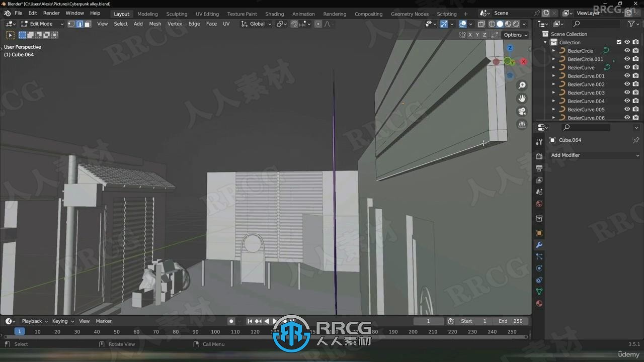Open the Object properties tab
The width and height of the screenshot is (644, 362).
[539, 233]
